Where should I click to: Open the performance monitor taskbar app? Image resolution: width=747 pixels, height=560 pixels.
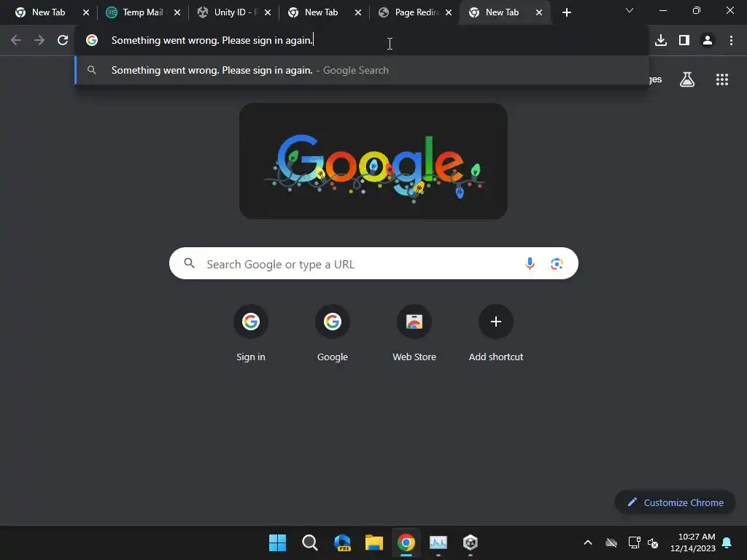(x=438, y=542)
